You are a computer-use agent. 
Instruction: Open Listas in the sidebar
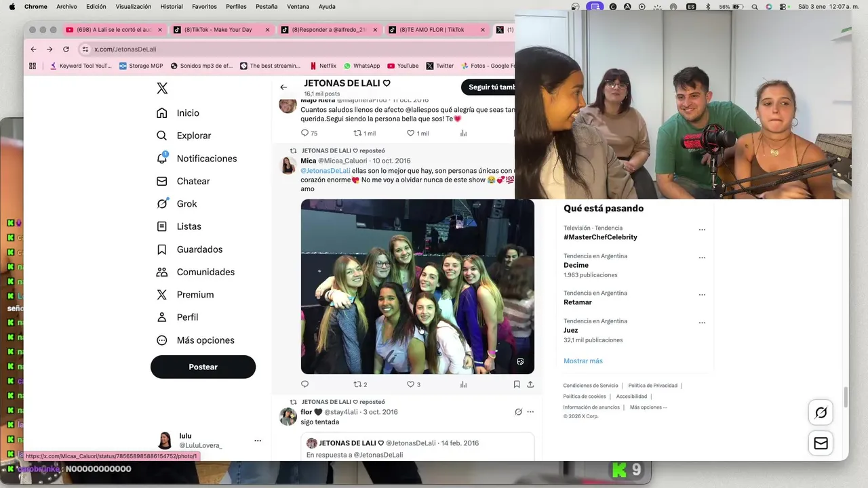[178, 226]
